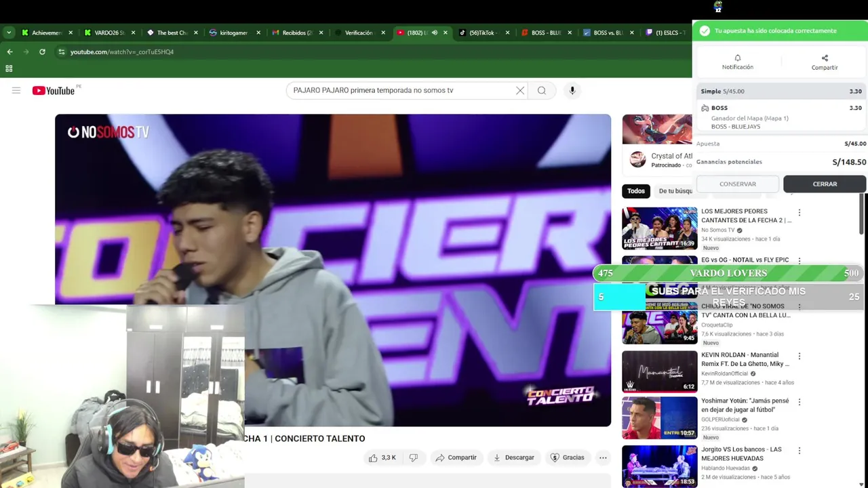Select the Todos filter chip

tap(636, 191)
